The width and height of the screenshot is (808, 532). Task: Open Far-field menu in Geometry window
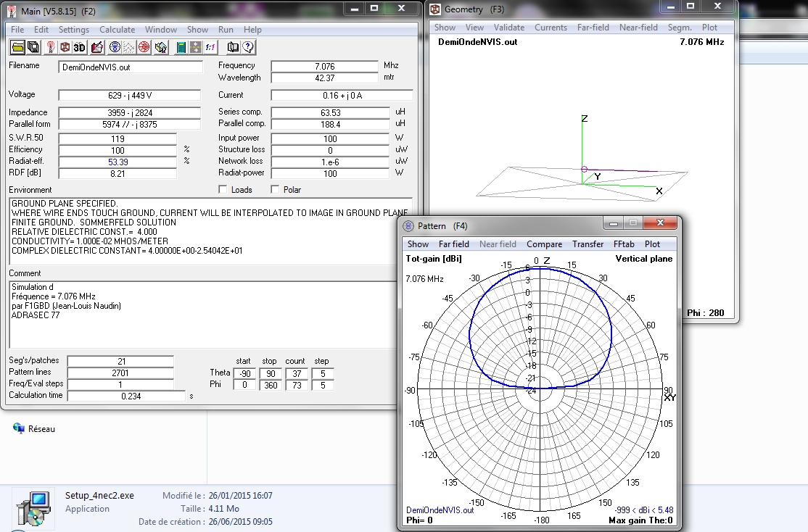593,28
